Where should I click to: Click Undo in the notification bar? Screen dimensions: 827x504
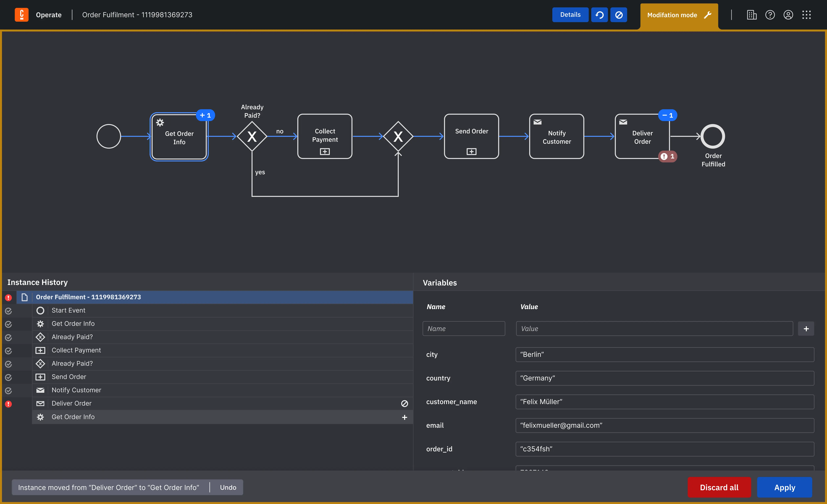pos(228,487)
